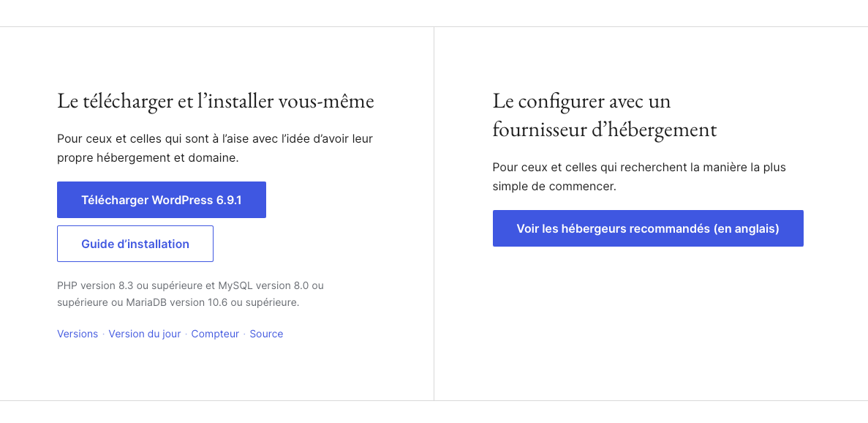Screen dimensions: 868x423
Task: Click the dot separator before Compteur link
Action: point(186,334)
